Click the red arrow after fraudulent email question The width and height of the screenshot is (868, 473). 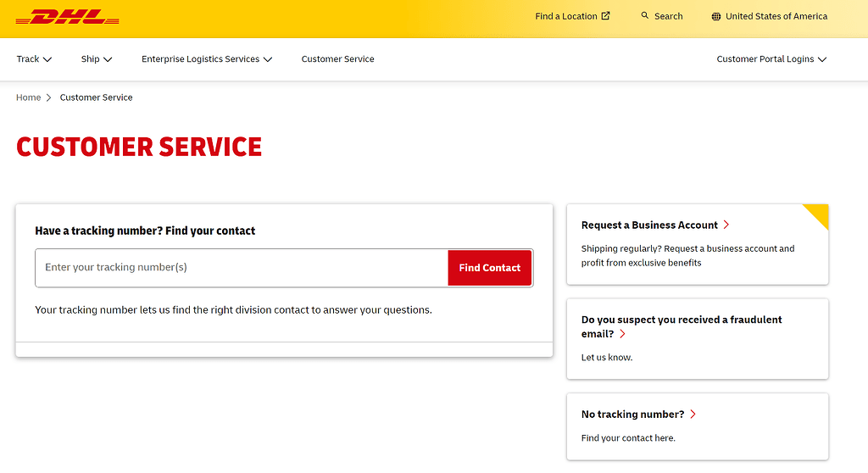pos(623,334)
